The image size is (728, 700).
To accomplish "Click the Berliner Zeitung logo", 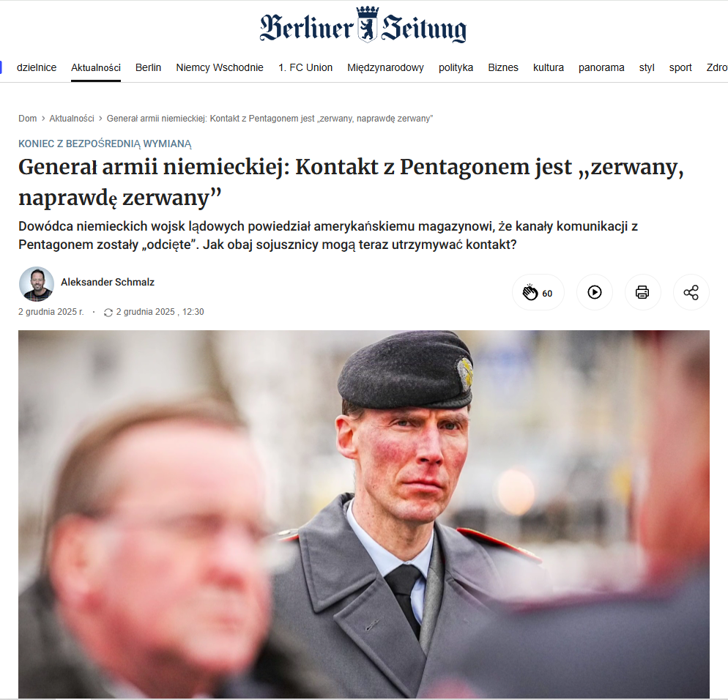I will click(363, 25).
